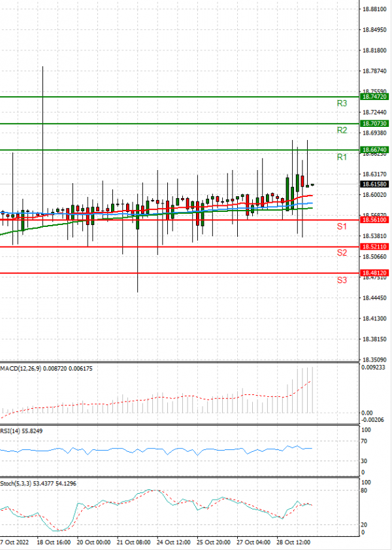Click the S3 support label
This screenshot has height=550, width=392.
pyautogui.click(x=342, y=280)
